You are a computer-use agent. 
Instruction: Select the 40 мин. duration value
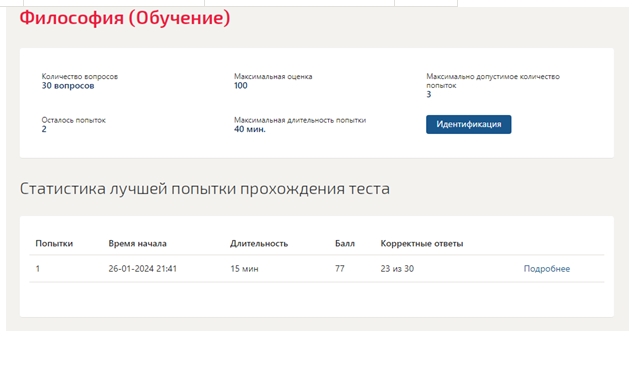point(250,129)
